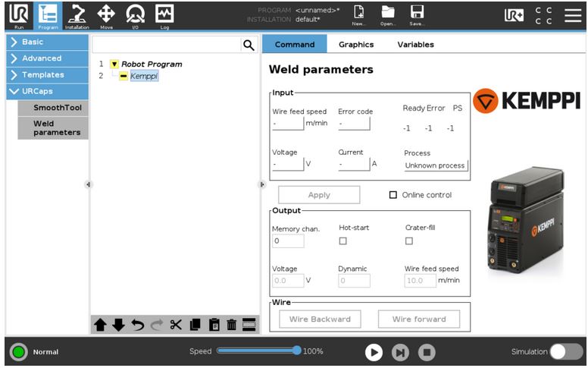Click the Wire Backward button
The image size is (588, 368).
pos(320,319)
